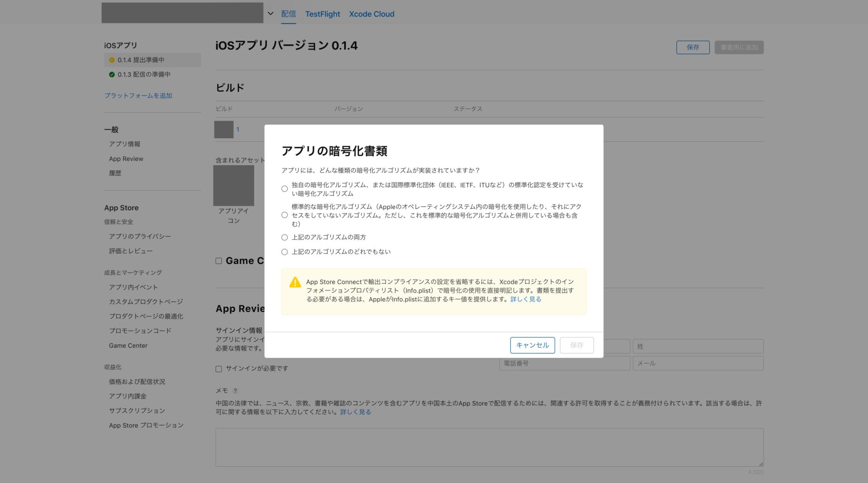Select standard encryption algorithm radio option
This screenshot has width=868, height=483.
284,215
